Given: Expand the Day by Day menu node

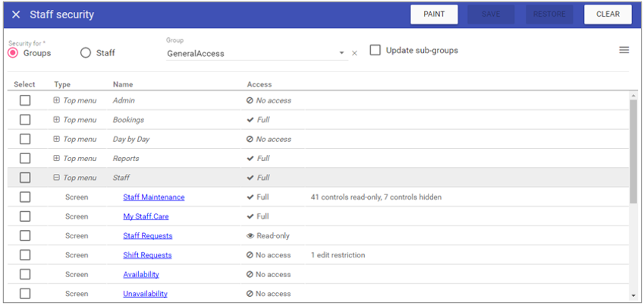Looking at the screenshot, I should (x=57, y=139).
